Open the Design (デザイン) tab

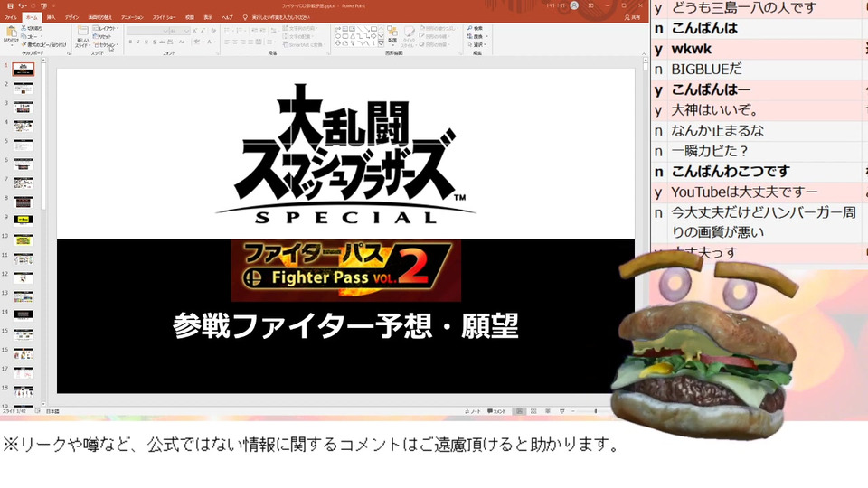[71, 18]
